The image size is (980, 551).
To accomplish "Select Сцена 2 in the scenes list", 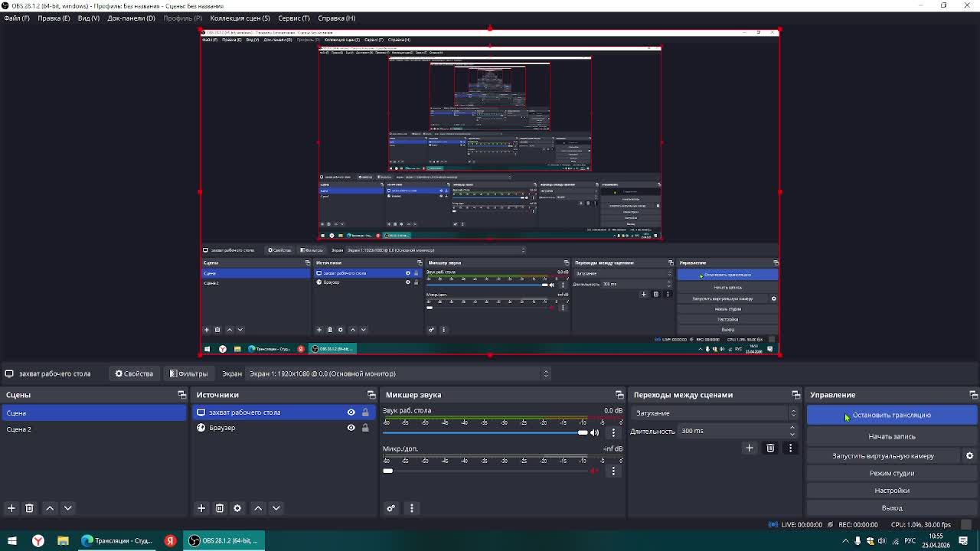I will 93,429.
